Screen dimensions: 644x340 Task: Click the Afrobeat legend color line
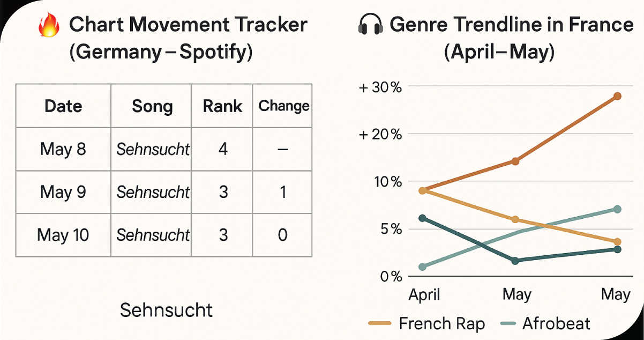507,323
